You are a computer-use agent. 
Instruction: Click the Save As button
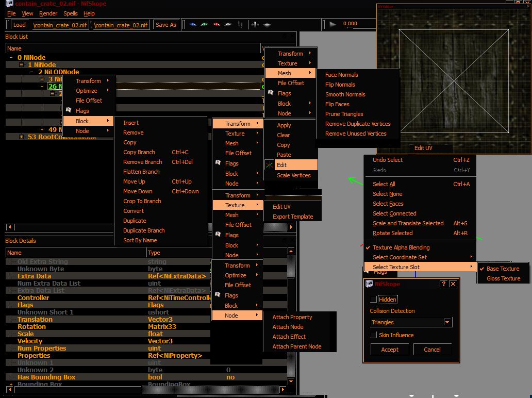click(166, 25)
